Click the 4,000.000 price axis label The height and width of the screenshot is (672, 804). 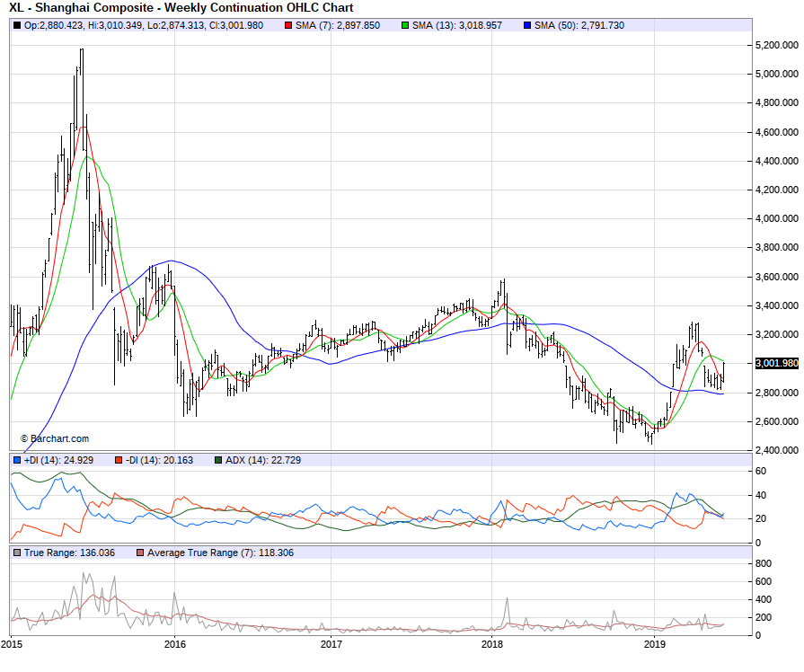[777, 218]
